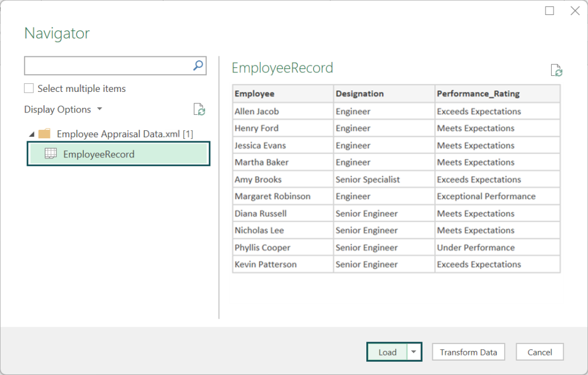
Task: Click the table icon beside EmployeeRecord
Action: [x=51, y=154]
